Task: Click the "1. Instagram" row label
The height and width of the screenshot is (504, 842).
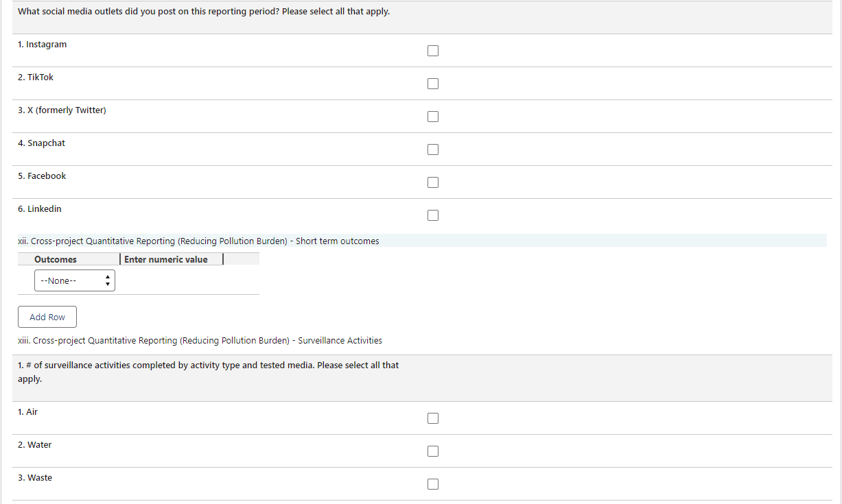Action: coord(43,45)
